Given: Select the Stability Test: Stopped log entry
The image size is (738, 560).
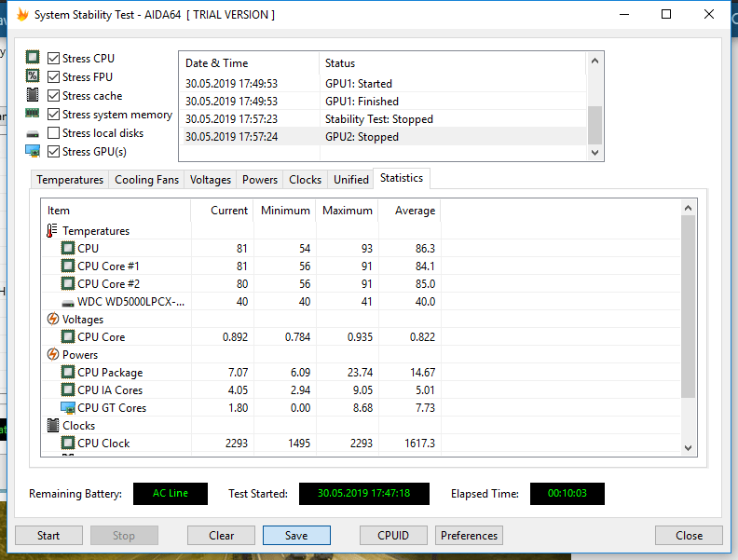Looking at the screenshot, I should tap(384, 119).
